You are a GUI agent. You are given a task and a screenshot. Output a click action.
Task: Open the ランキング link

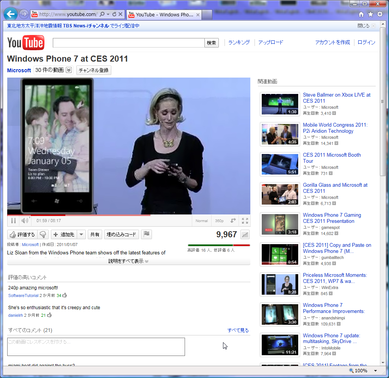click(x=239, y=42)
